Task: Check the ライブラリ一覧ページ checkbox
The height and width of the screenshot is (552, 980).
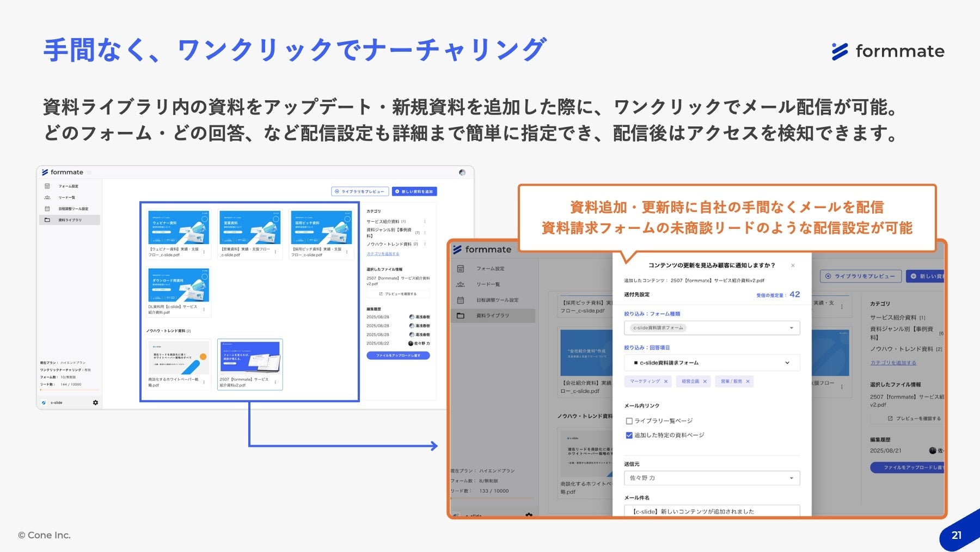Action: [x=629, y=421]
